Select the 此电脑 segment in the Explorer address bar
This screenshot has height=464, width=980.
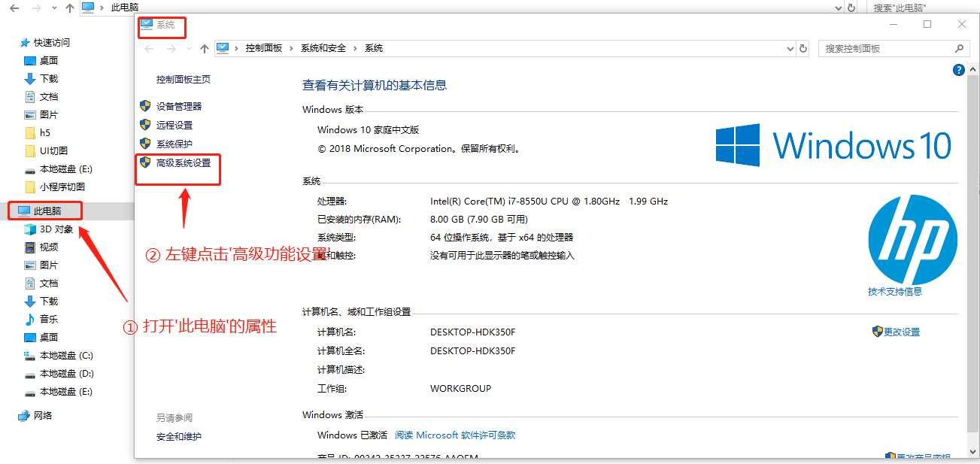pos(124,8)
